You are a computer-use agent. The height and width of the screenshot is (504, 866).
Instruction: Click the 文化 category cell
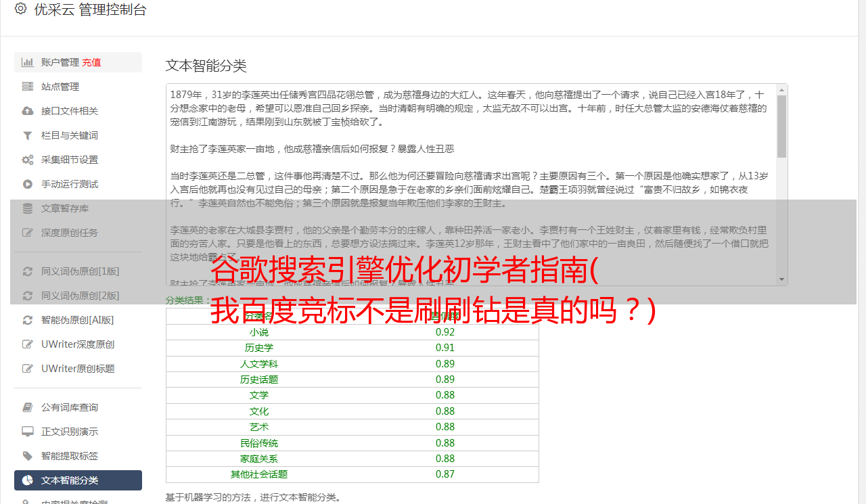pos(259,411)
